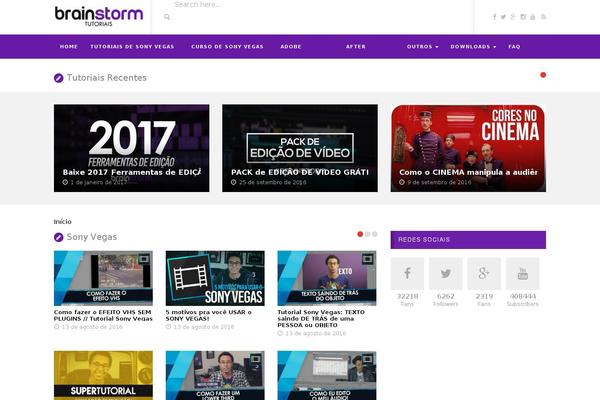The width and height of the screenshot is (600, 400).
Task: Click the Início breadcrumb link
Action: click(62, 222)
